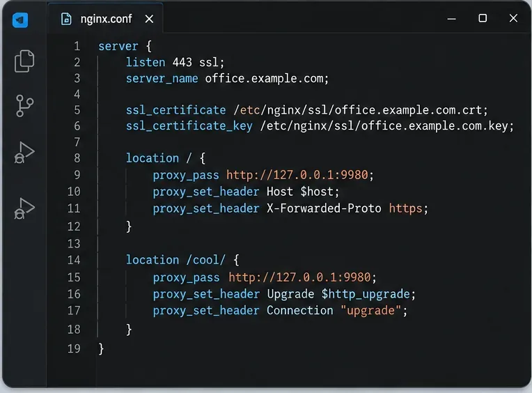Open the Explorer files icon in sidebar
The image size is (532, 393).
(24, 61)
